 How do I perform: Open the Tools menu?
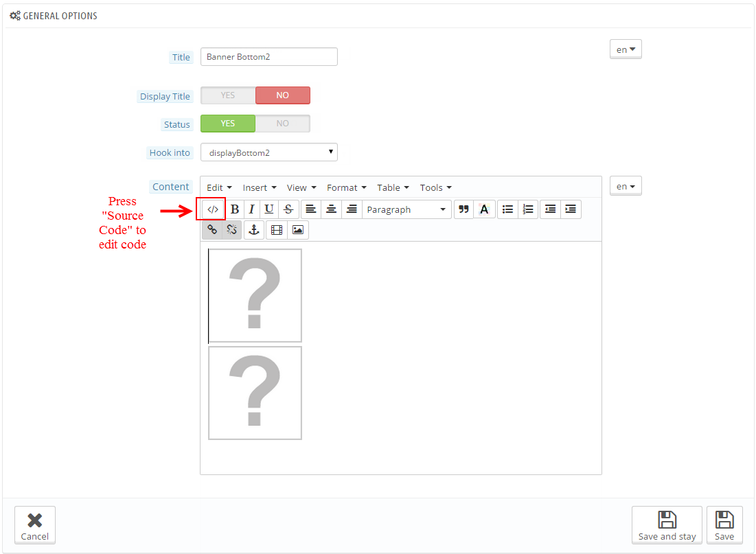435,187
